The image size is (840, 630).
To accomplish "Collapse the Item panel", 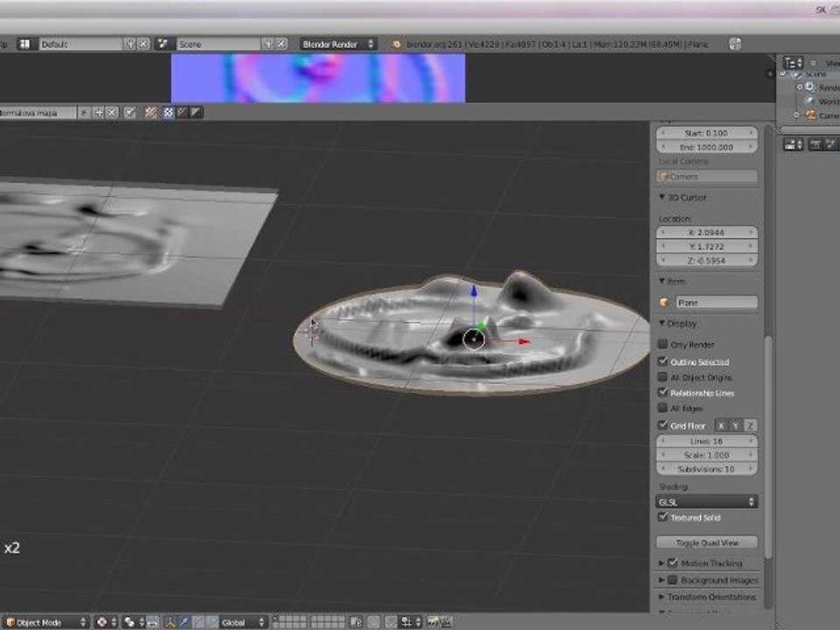I will click(662, 281).
